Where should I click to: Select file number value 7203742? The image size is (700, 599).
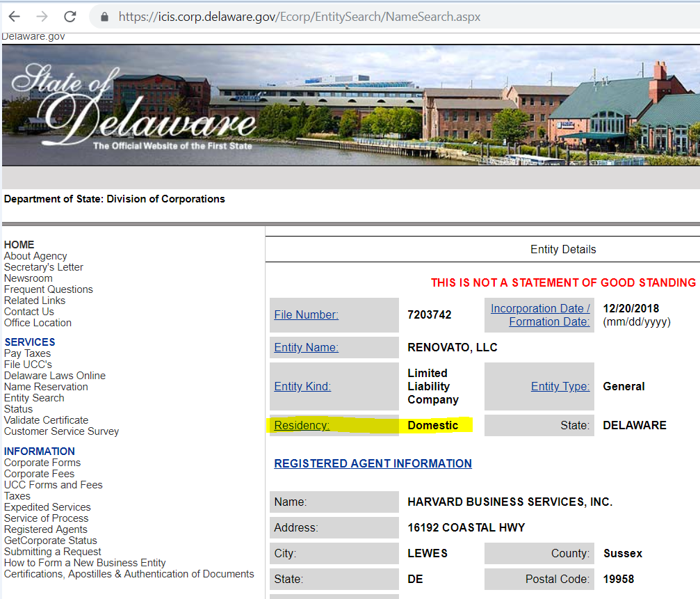click(430, 315)
